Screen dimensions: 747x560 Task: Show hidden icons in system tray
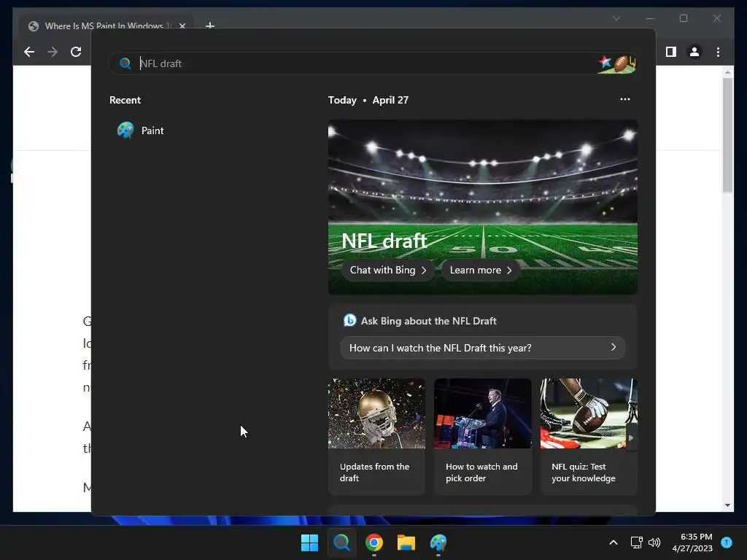tap(614, 542)
